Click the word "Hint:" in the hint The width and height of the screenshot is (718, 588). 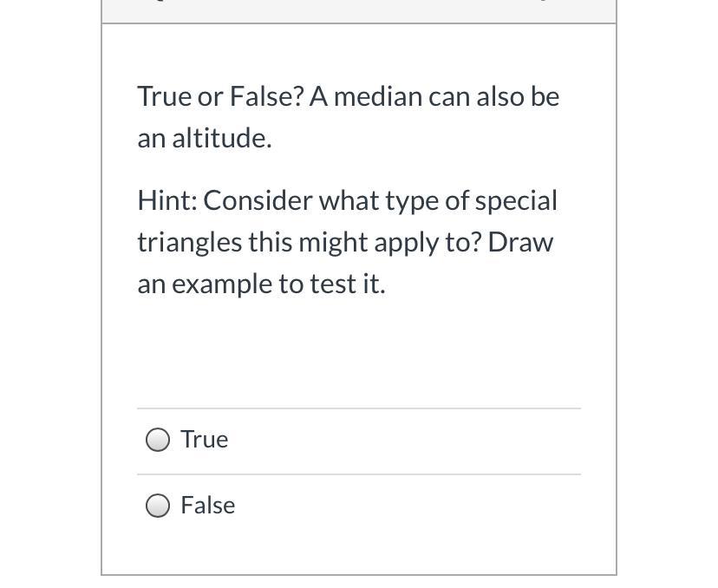pyautogui.click(x=167, y=200)
